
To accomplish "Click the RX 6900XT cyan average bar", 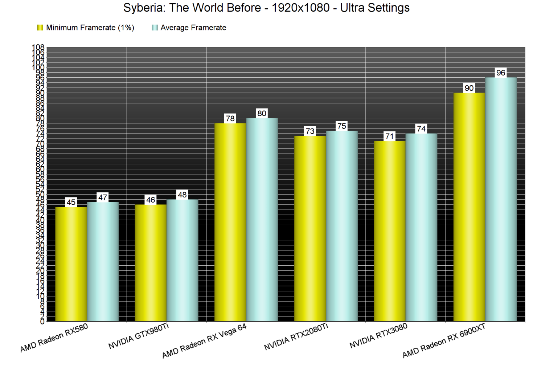I will tap(501, 199).
